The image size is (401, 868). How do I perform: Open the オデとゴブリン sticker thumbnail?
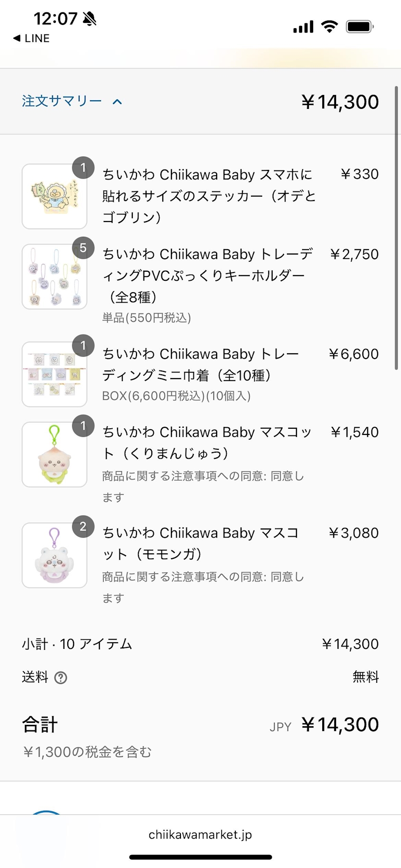coord(54,196)
